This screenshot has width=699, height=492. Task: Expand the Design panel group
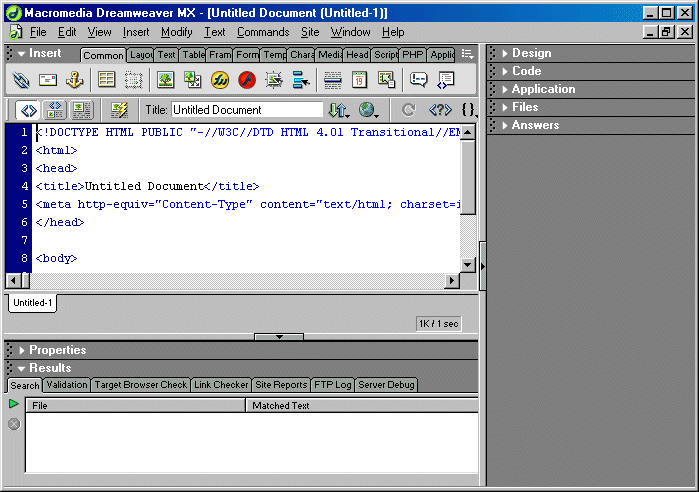[x=505, y=53]
